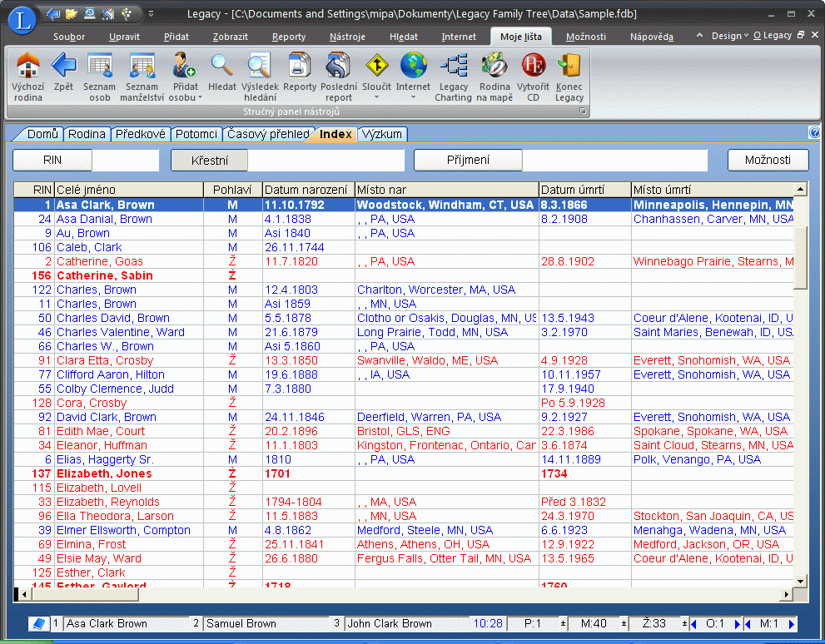This screenshot has height=644, width=825.
Task: Click in the Křestní given name field
Action: pyautogui.click(x=326, y=161)
